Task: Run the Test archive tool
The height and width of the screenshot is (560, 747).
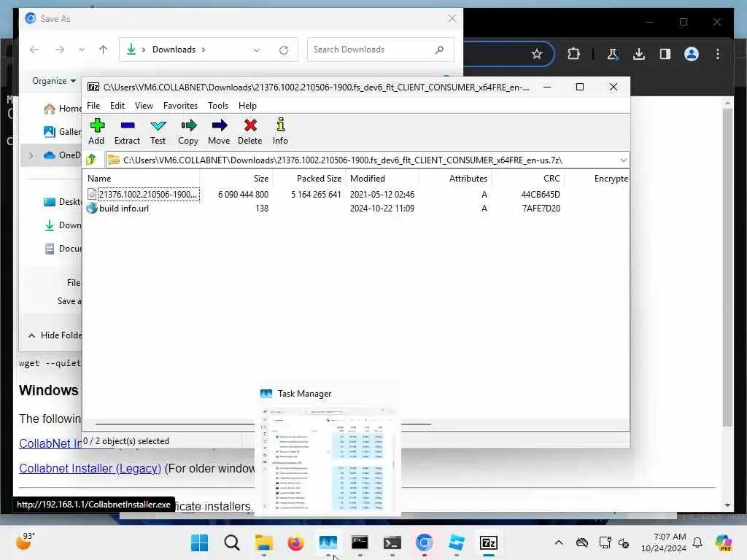Action: pos(158,131)
